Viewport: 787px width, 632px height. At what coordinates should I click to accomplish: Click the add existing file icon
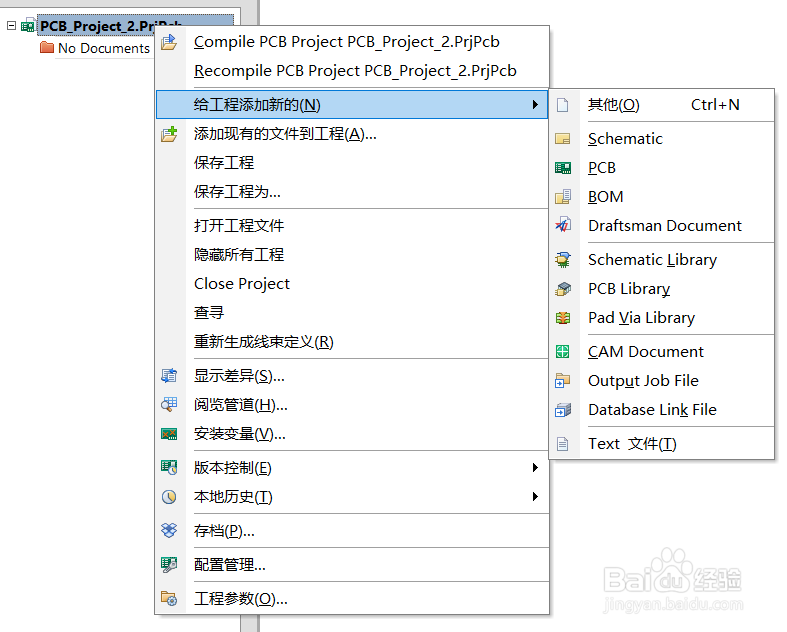tap(169, 134)
